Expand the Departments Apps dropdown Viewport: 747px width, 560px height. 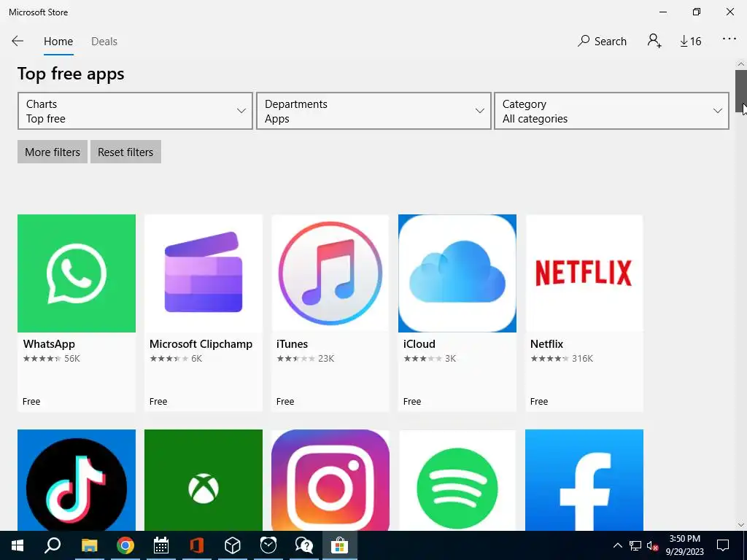373,111
